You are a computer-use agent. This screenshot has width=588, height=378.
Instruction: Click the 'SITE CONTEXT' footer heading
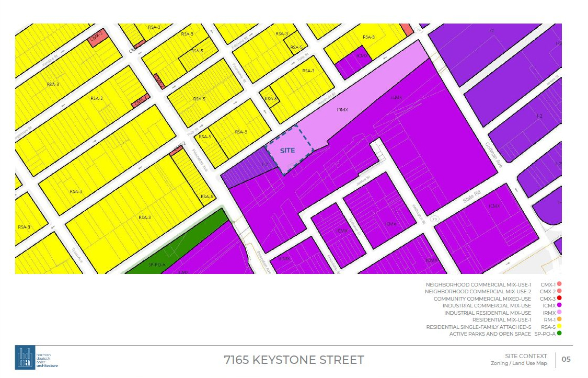coord(526,356)
